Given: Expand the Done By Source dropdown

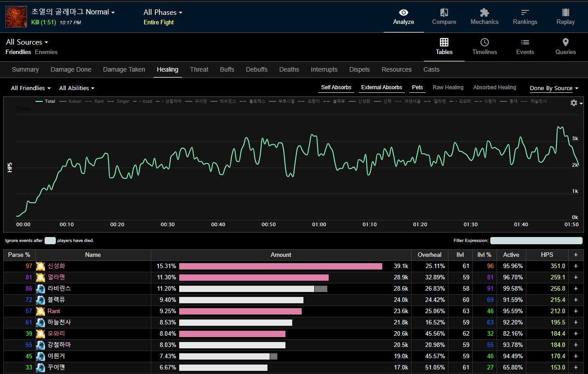Looking at the screenshot, I should click(x=554, y=88).
